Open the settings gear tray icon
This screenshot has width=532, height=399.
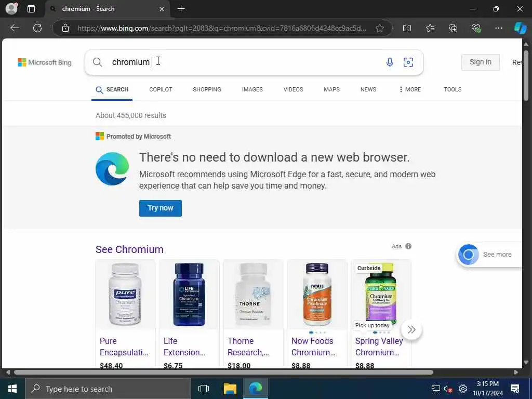tap(463, 389)
